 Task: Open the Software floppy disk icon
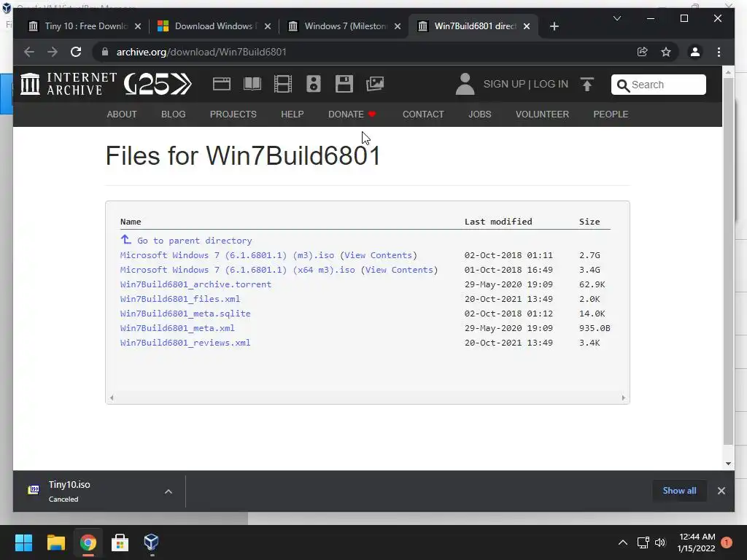click(x=344, y=85)
